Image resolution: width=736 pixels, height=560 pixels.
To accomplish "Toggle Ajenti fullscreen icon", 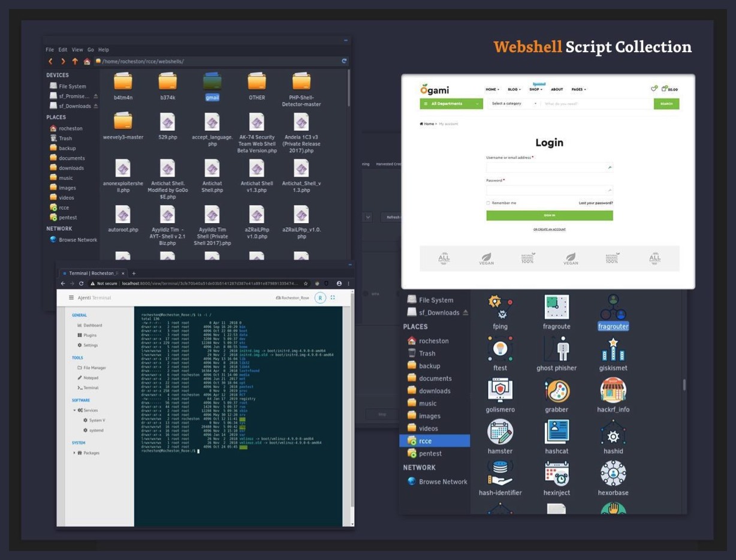I will (x=333, y=297).
